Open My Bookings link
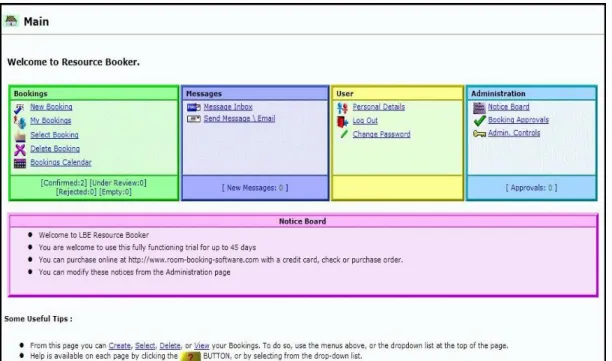Image resolution: width=612 pixels, height=361 pixels. 51,121
